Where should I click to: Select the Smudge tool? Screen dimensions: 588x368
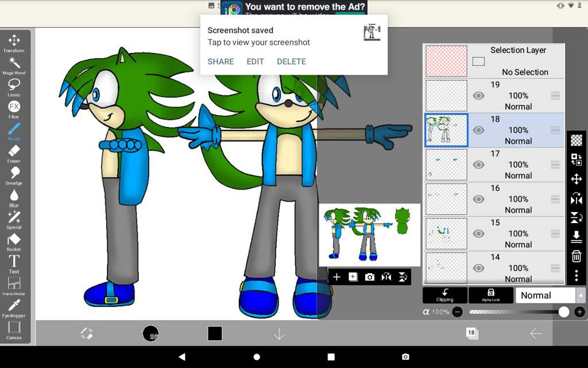[x=14, y=176]
